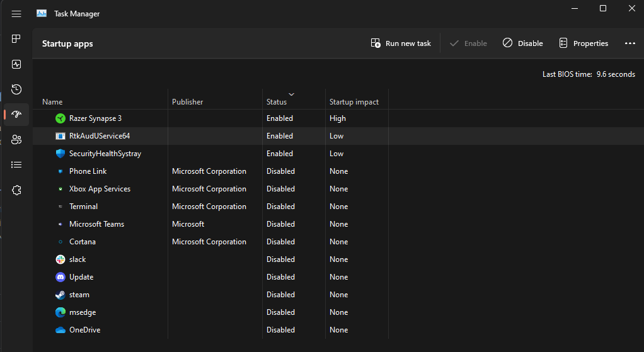Open Performance page in sidebar
Image resolution: width=644 pixels, height=352 pixels.
pyautogui.click(x=16, y=64)
